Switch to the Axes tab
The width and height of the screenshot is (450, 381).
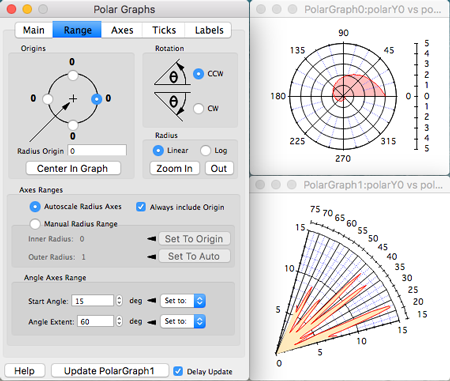tap(122, 30)
